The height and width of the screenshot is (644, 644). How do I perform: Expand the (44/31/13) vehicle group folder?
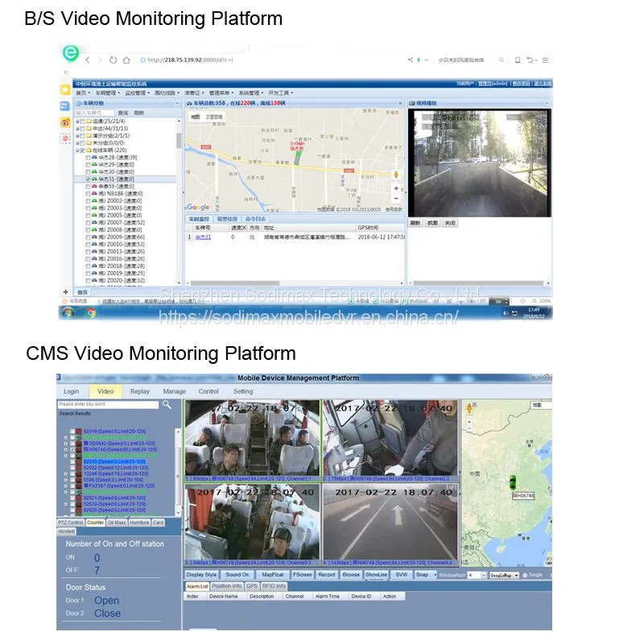76,129
